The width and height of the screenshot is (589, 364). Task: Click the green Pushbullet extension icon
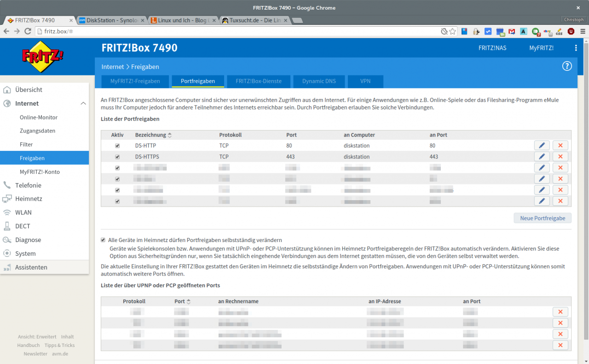tap(536, 32)
